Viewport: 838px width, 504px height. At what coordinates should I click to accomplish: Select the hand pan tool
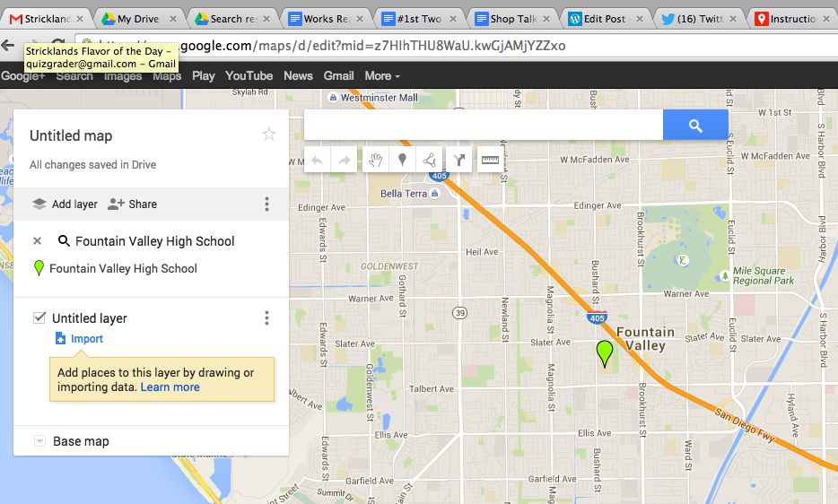click(x=376, y=161)
